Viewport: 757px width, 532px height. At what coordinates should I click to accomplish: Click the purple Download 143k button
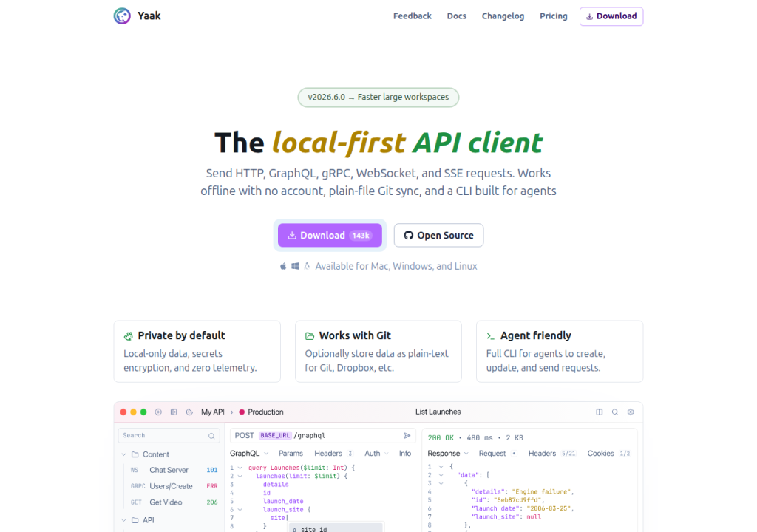(330, 236)
